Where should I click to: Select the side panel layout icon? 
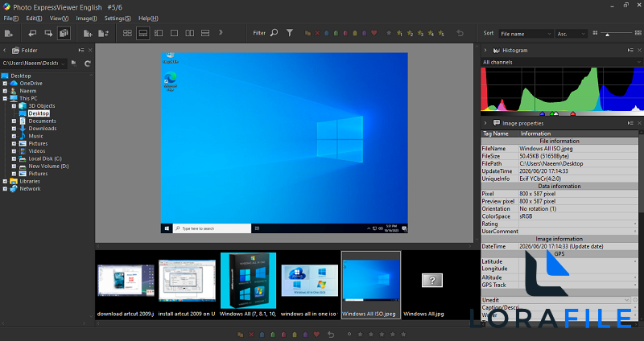tap(159, 33)
